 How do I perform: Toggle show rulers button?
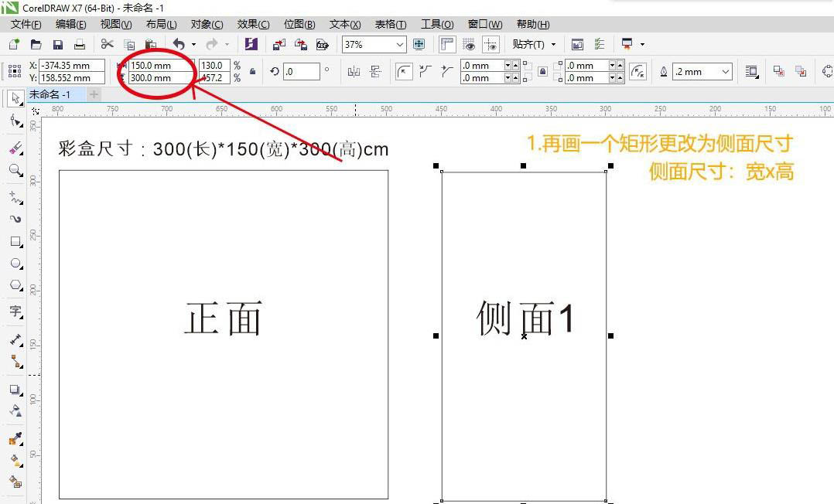(x=446, y=45)
